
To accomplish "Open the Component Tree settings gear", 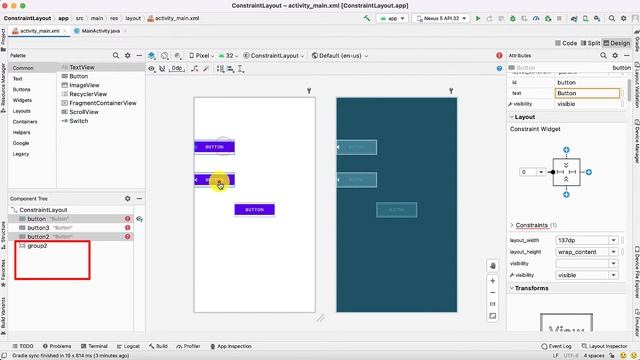I will click(x=128, y=198).
